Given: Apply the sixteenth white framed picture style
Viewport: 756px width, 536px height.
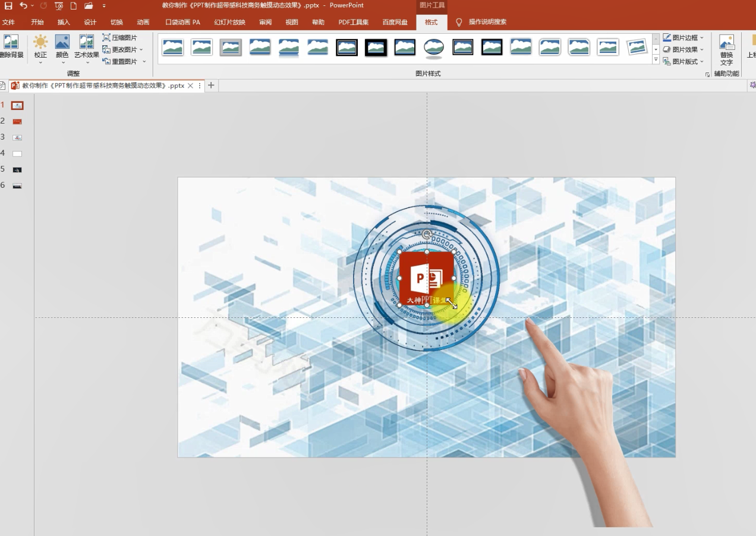Looking at the screenshot, I should 608,47.
